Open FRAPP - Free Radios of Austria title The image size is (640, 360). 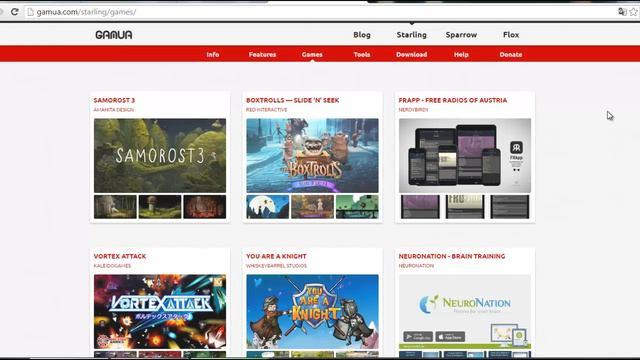pyautogui.click(x=453, y=100)
